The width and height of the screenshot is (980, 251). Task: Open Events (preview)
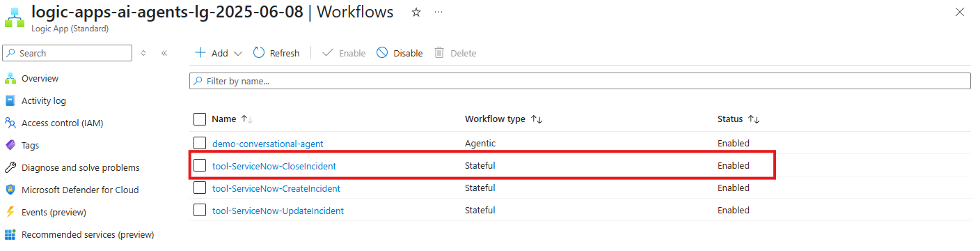tap(54, 212)
